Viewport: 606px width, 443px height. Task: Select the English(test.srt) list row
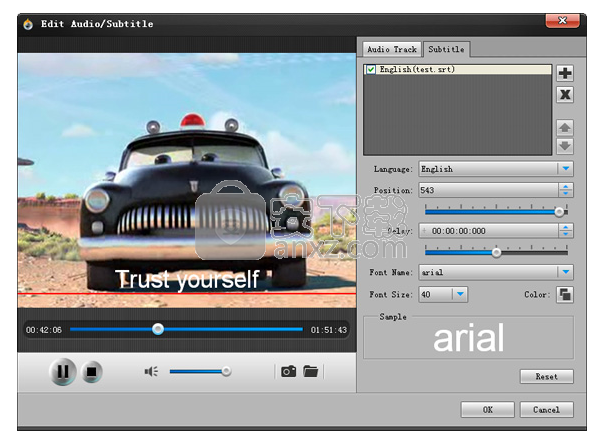pyautogui.click(x=458, y=70)
